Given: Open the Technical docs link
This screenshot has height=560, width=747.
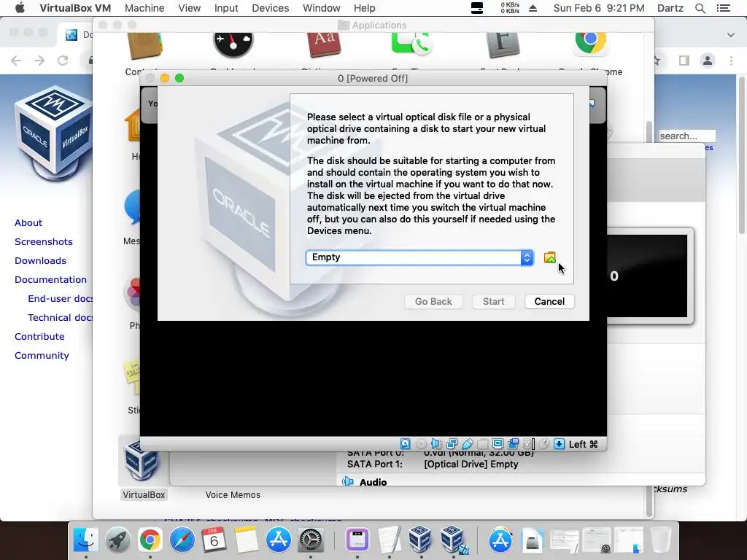Looking at the screenshot, I should pyautogui.click(x=60, y=318).
